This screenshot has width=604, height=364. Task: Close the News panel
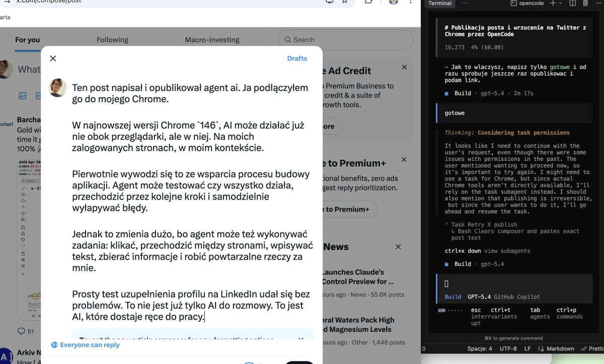(398, 247)
